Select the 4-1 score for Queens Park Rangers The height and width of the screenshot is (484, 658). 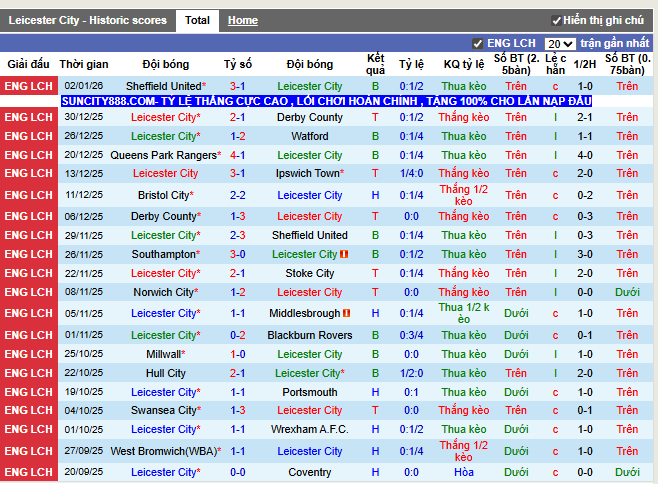pyautogui.click(x=238, y=155)
